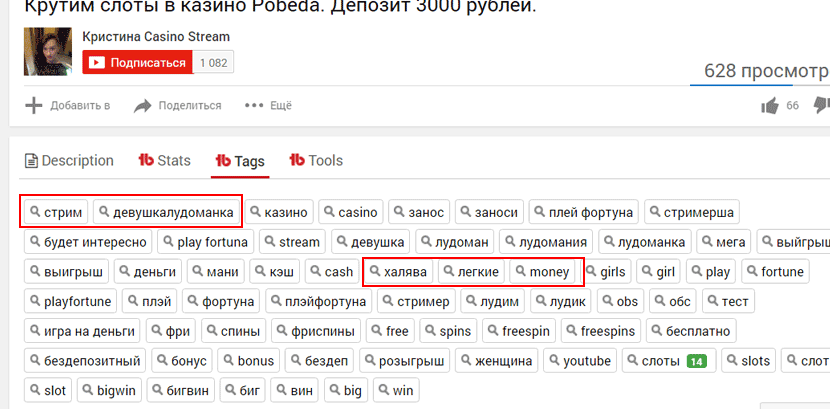
Task: Click the тест tag
Action: 728,301
